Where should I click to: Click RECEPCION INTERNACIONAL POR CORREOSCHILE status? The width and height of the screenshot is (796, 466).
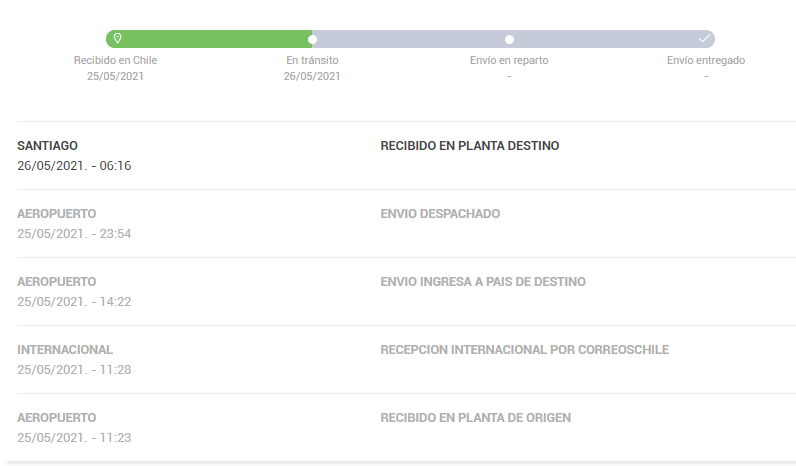524,350
